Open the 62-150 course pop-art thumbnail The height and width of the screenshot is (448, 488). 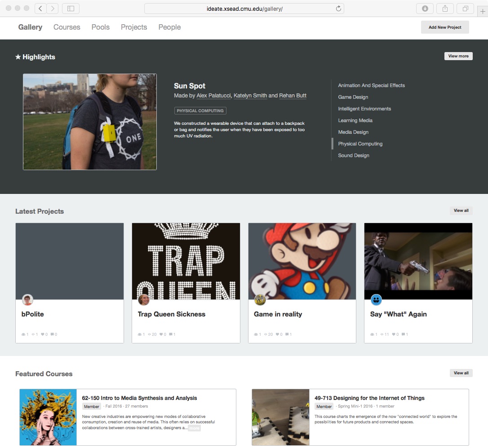(48, 417)
